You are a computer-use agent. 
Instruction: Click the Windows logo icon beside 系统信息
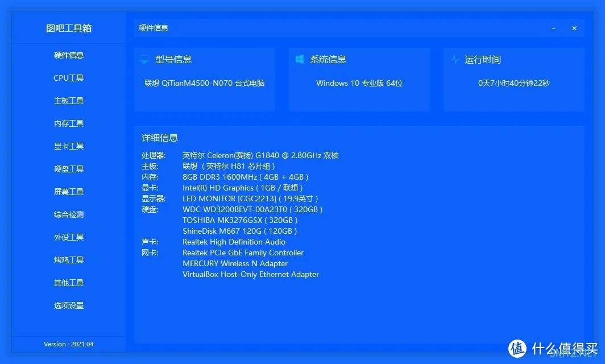[x=300, y=59]
